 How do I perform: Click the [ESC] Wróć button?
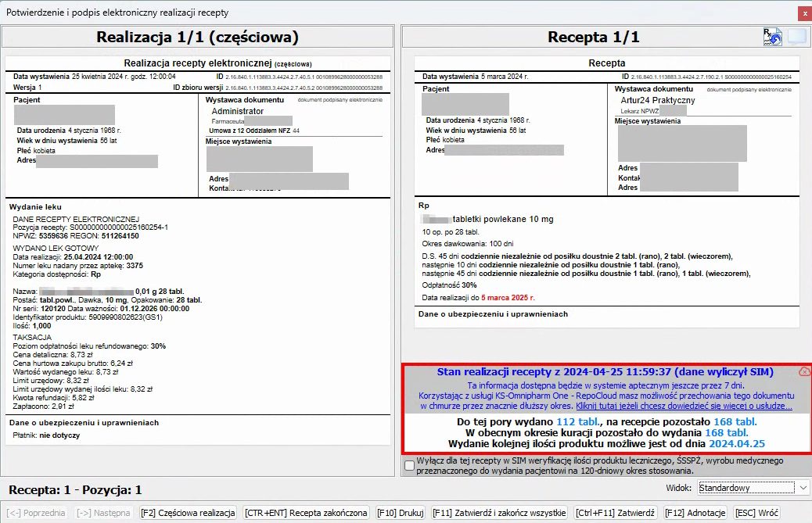(x=757, y=513)
